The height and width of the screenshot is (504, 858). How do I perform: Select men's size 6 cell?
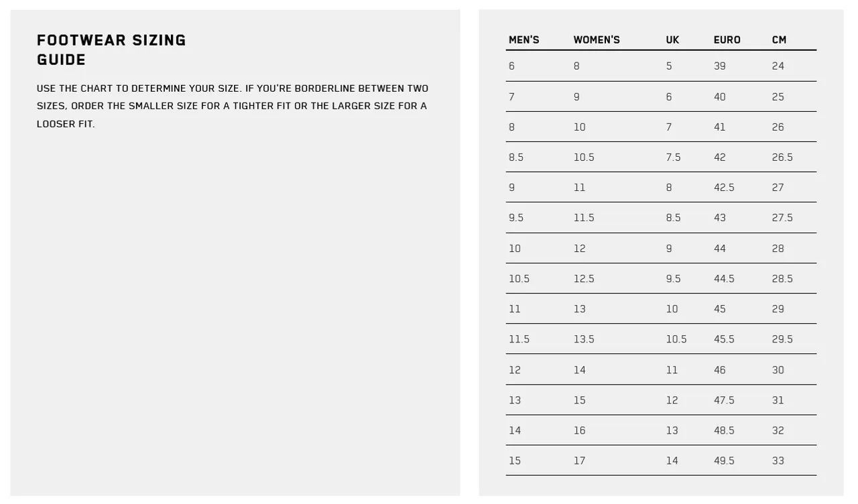click(x=512, y=66)
